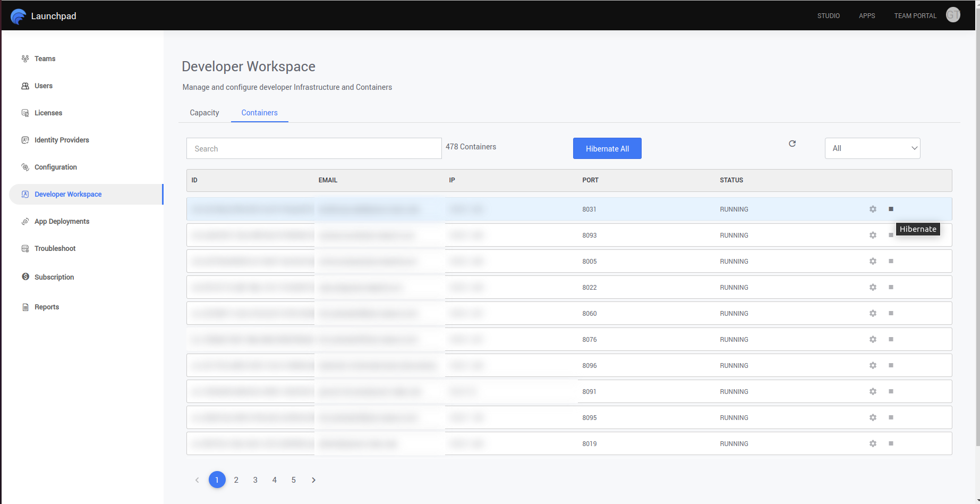Open the TEAM PORTAL link
980x504 pixels.
pos(915,16)
